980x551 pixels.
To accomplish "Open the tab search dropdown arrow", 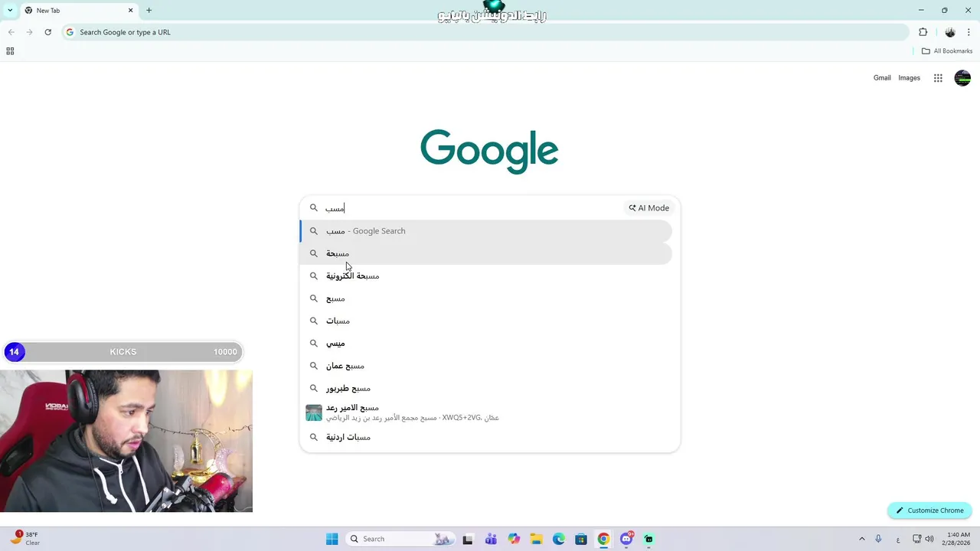I will point(10,11).
